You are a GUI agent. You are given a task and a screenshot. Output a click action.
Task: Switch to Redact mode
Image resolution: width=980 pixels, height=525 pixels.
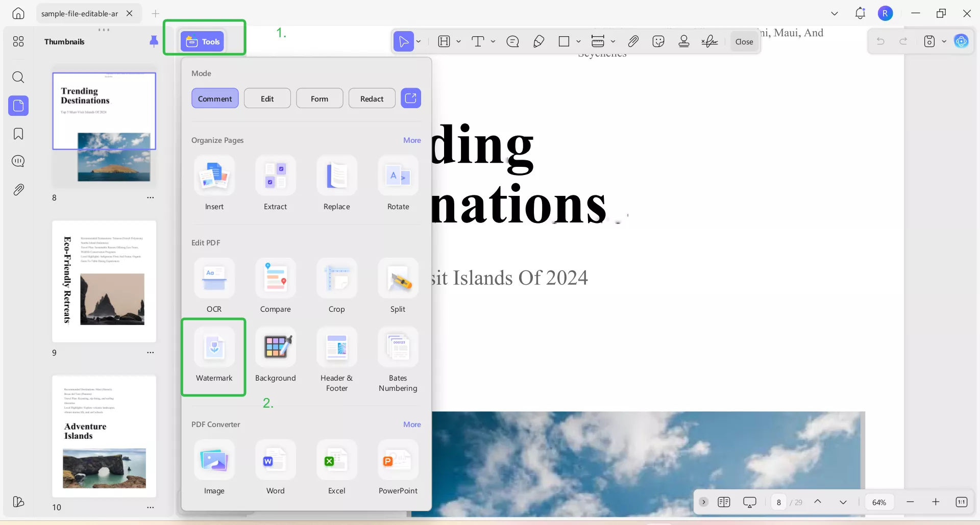372,98
